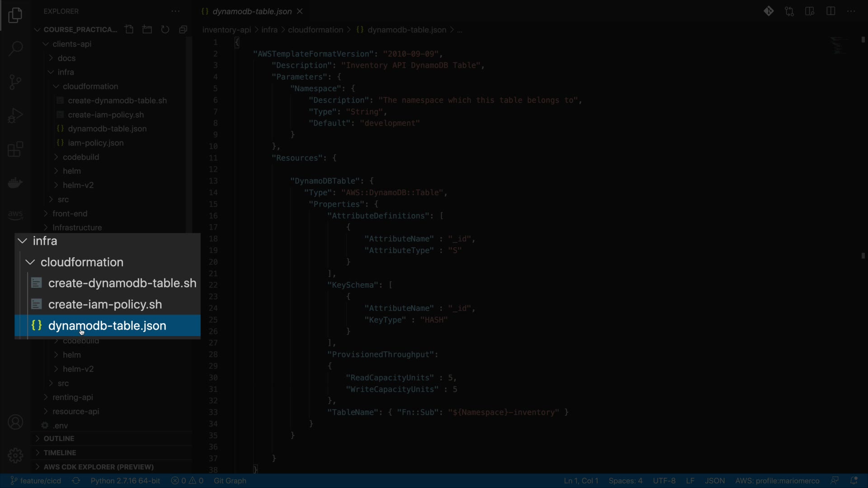Open the Extensions view
Viewport: 868px width, 488px height.
[x=15, y=150]
